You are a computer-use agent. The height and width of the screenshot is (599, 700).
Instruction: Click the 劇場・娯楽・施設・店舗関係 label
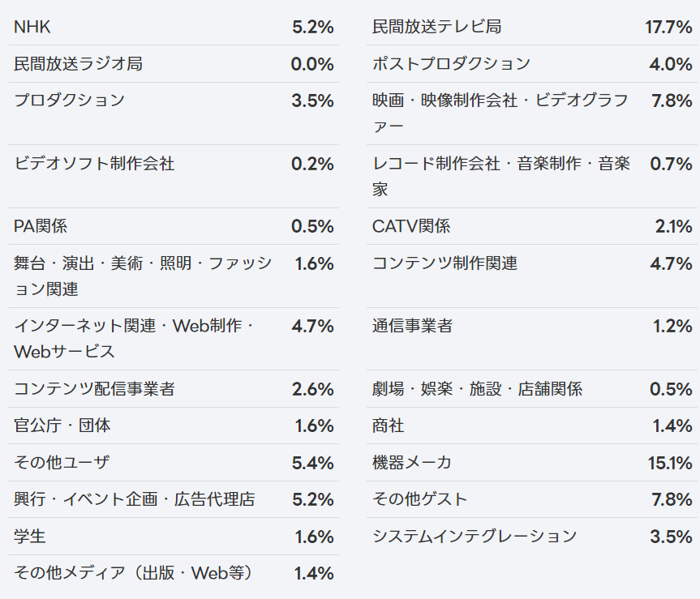(477, 389)
